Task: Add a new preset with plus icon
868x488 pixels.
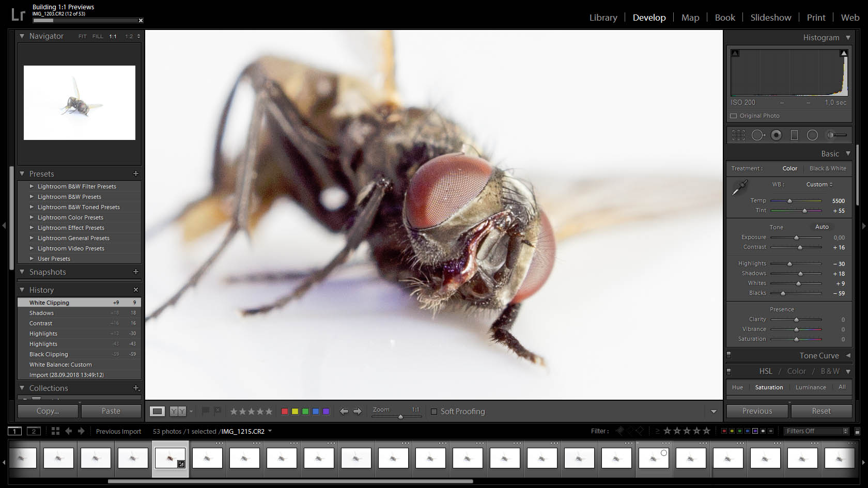Action: 136,174
